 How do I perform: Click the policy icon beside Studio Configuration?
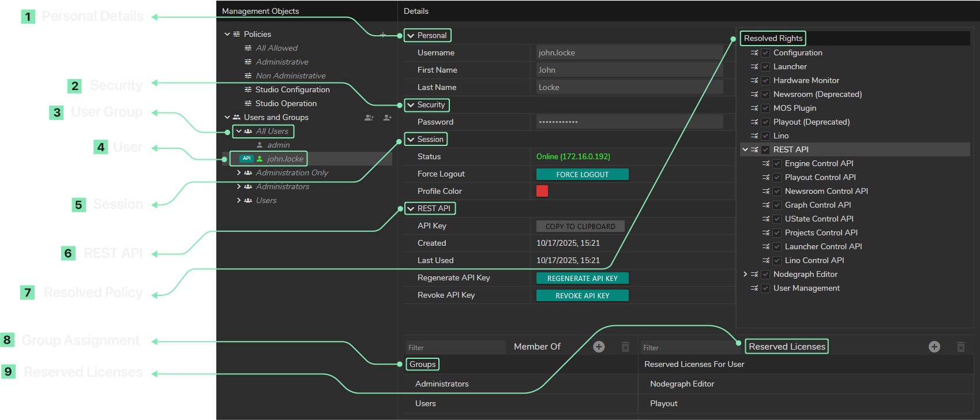point(248,89)
